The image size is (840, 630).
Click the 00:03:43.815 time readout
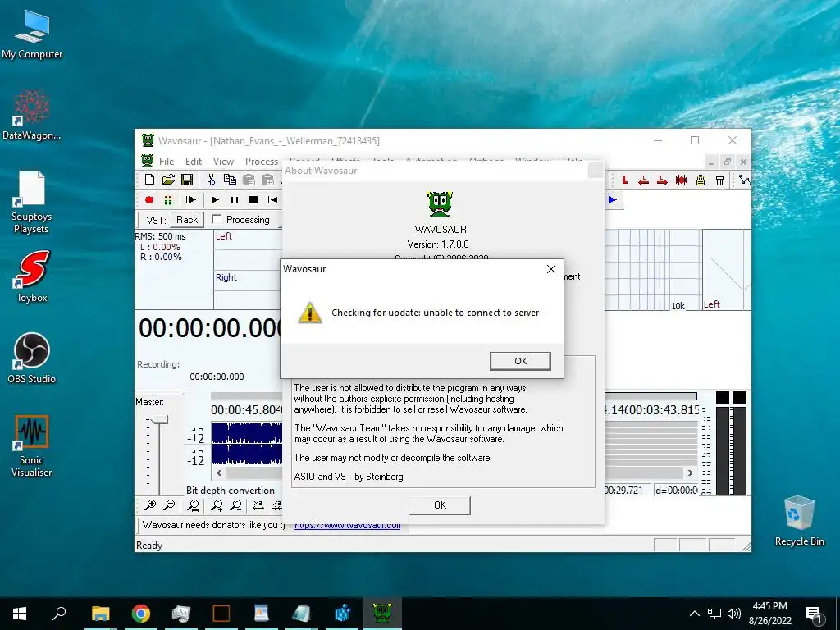point(664,410)
